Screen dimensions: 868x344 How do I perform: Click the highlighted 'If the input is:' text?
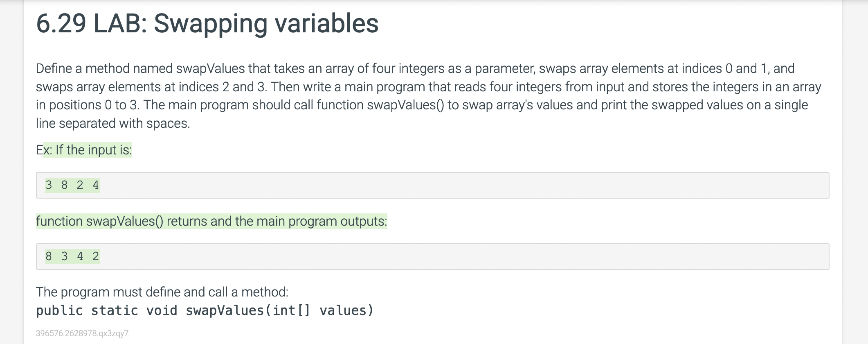tap(94, 150)
